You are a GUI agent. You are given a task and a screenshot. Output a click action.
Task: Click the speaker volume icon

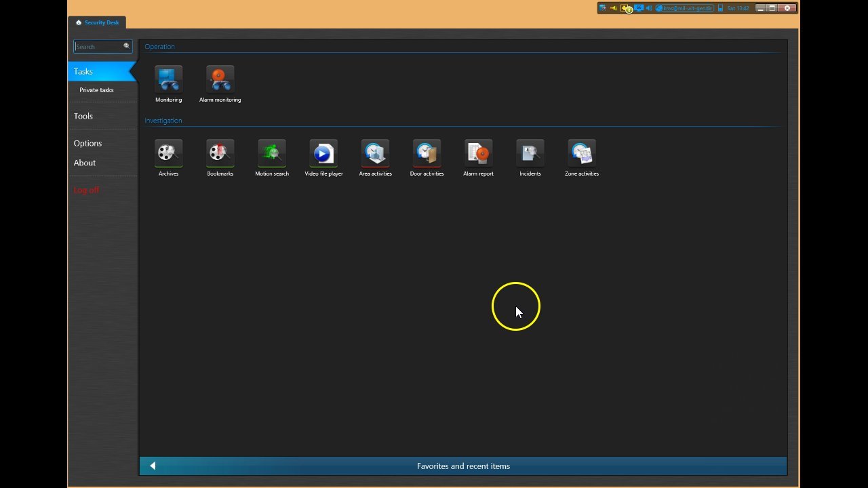pos(649,8)
